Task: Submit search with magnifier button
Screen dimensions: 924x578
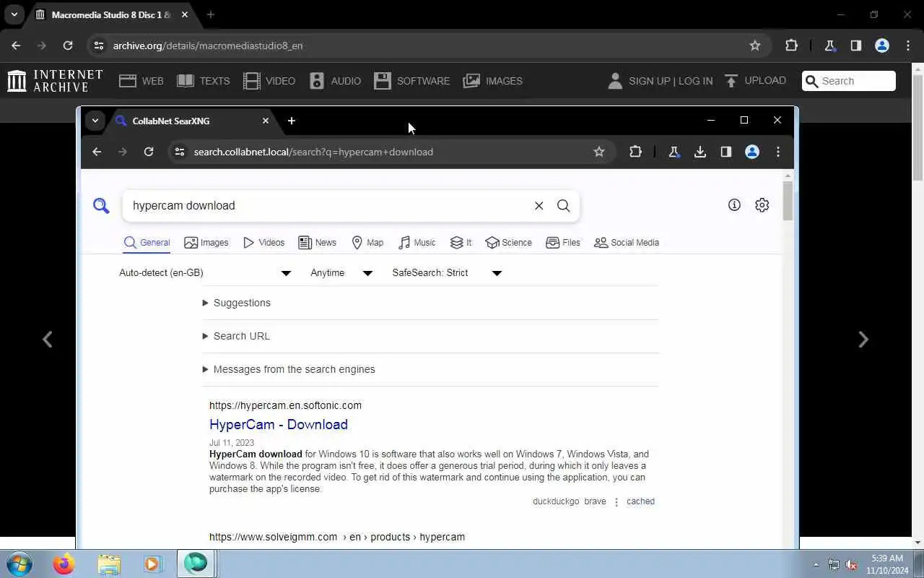Action: pyautogui.click(x=564, y=206)
